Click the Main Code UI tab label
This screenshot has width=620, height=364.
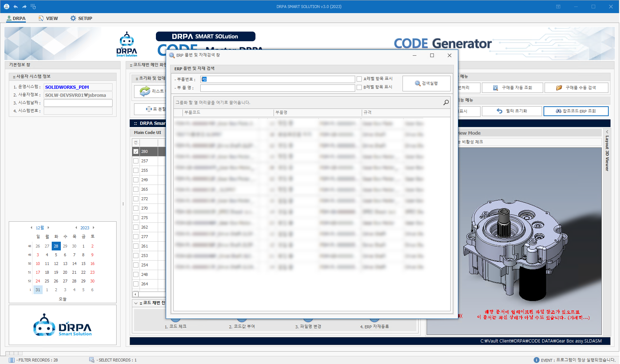(x=148, y=132)
